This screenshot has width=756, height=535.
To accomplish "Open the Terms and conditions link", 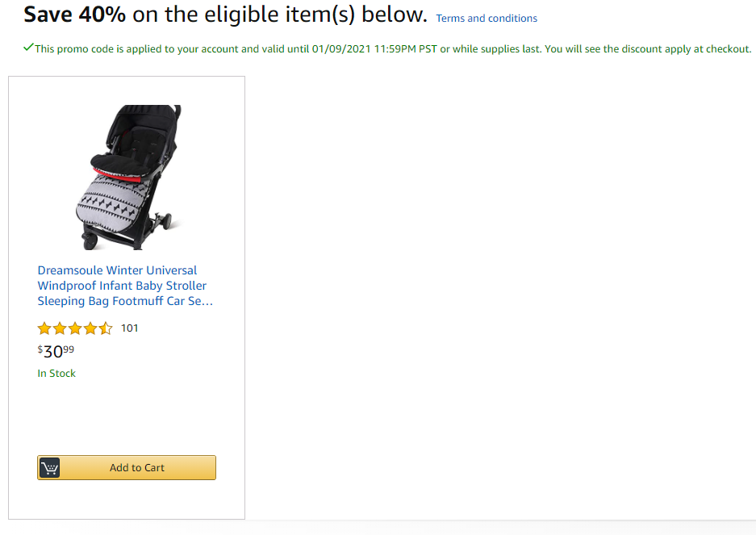I will point(487,19).
